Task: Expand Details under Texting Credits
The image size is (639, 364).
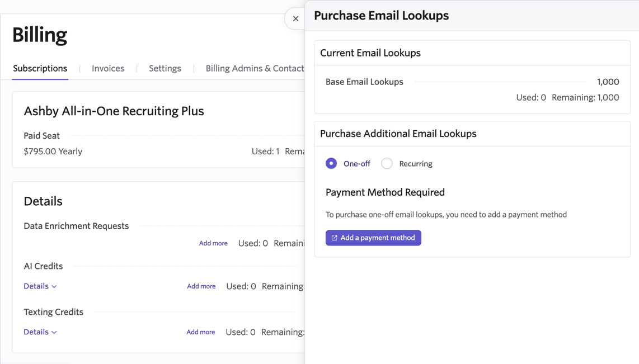Action: 40,332
